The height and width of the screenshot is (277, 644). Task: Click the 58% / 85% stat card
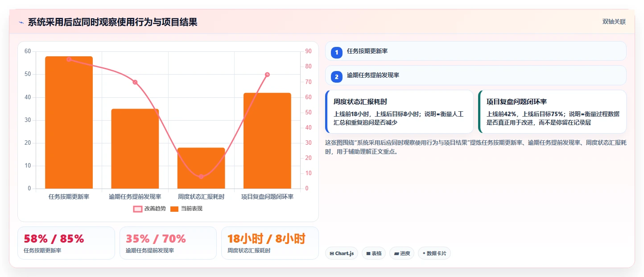(66, 243)
